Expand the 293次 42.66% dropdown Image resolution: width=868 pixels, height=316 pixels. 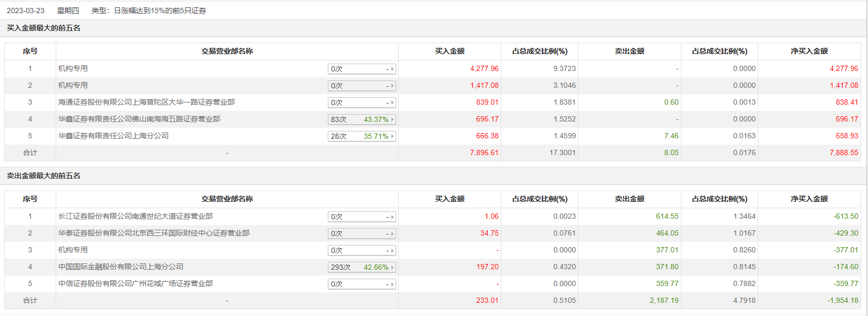pos(361,267)
